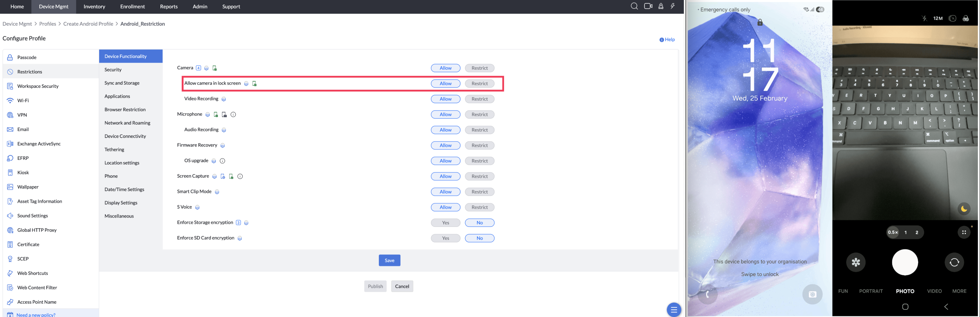Click the lightning bolt icon in top bar
The height and width of the screenshot is (317, 980).
click(673, 6)
